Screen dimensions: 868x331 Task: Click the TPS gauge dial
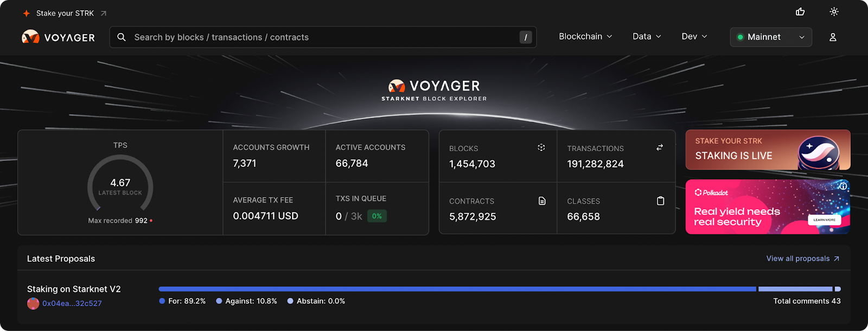[x=120, y=183]
